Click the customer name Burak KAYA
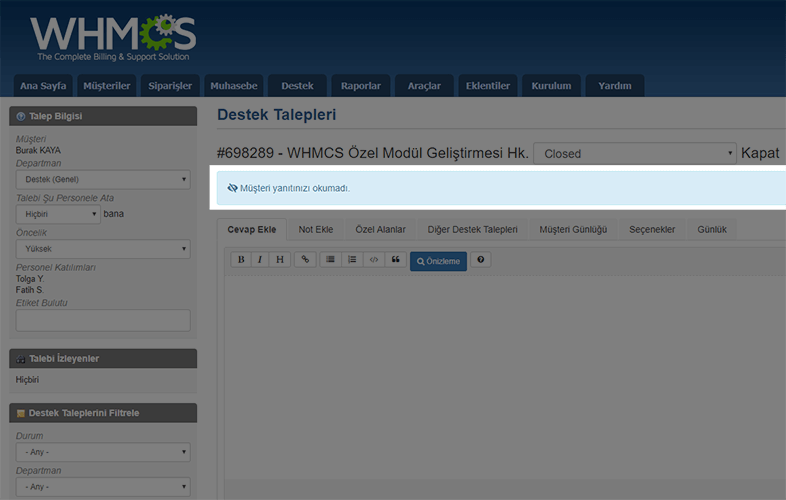The height and width of the screenshot is (500, 786). [x=38, y=150]
